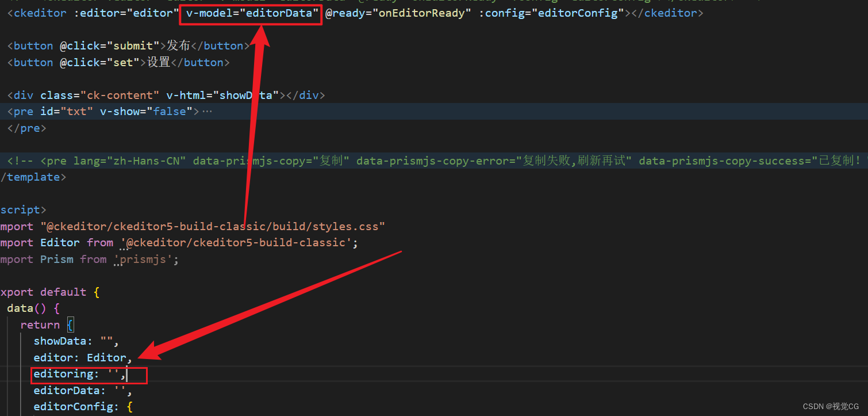Click the closing </pre> tag line
Image resolution: width=868 pixels, height=416 pixels.
pos(27,128)
